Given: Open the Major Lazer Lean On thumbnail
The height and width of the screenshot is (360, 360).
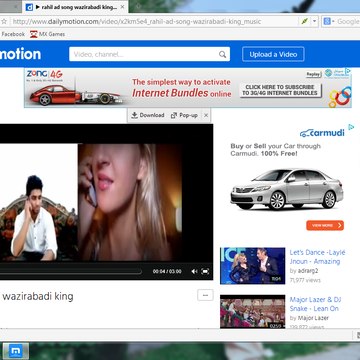Looking at the screenshot, I should click(x=253, y=312).
